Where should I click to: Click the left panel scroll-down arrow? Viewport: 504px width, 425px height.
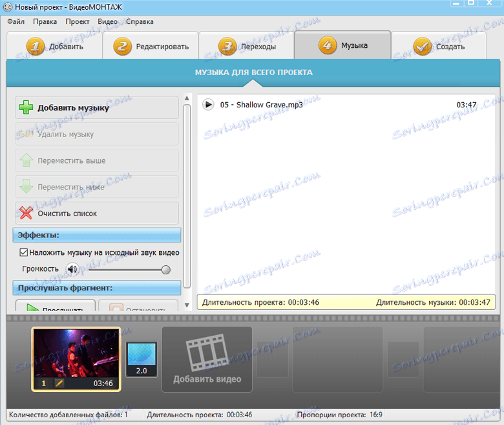187,305
